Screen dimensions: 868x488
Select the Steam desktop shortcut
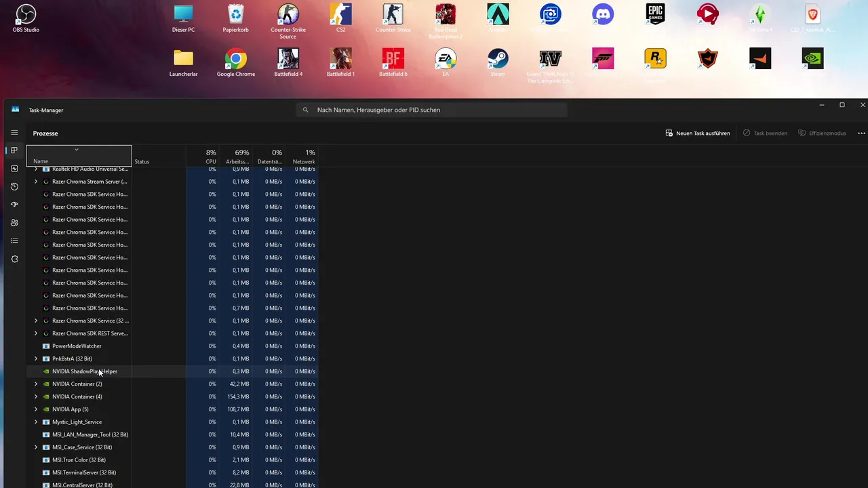(498, 63)
